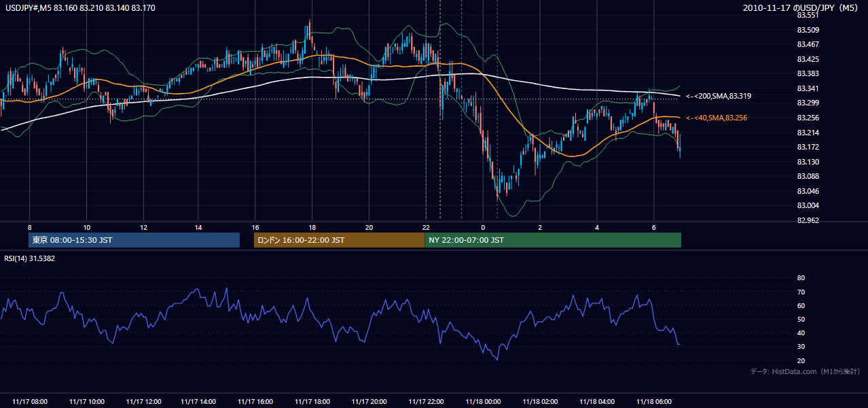This screenshot has width=868, height=408.
Task: Click the RSI(14) 31.5382 indicator label
Action: [30, 258]
